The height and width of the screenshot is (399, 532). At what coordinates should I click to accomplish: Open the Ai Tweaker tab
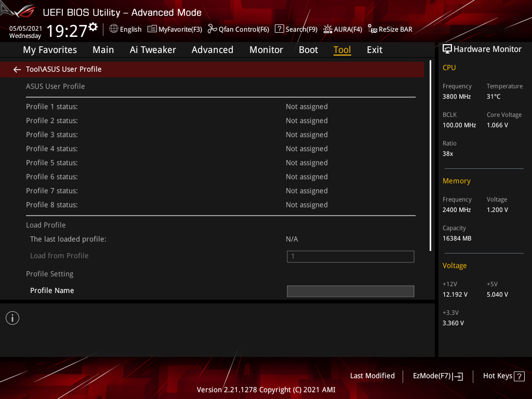coord(153,50)
